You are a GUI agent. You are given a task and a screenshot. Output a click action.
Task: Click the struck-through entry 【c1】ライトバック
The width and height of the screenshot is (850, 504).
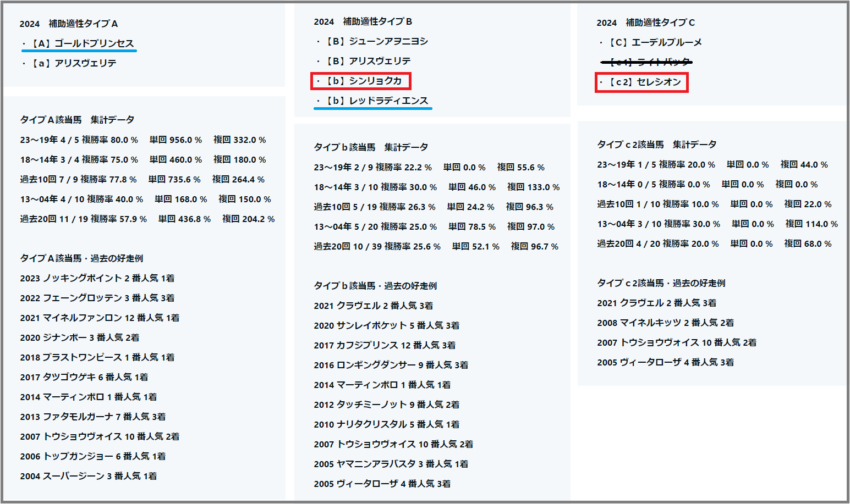647,62
